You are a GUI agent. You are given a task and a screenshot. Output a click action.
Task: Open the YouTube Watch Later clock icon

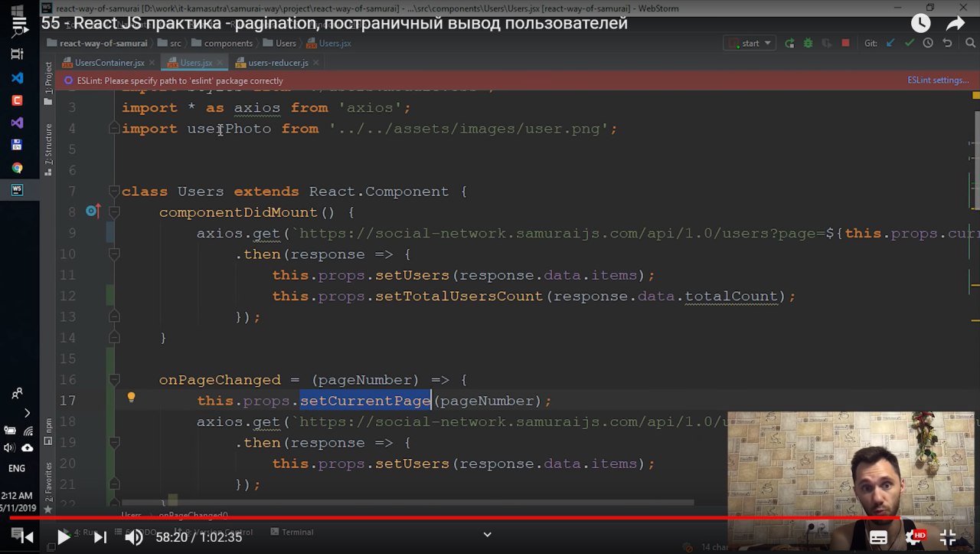point(920,24)
